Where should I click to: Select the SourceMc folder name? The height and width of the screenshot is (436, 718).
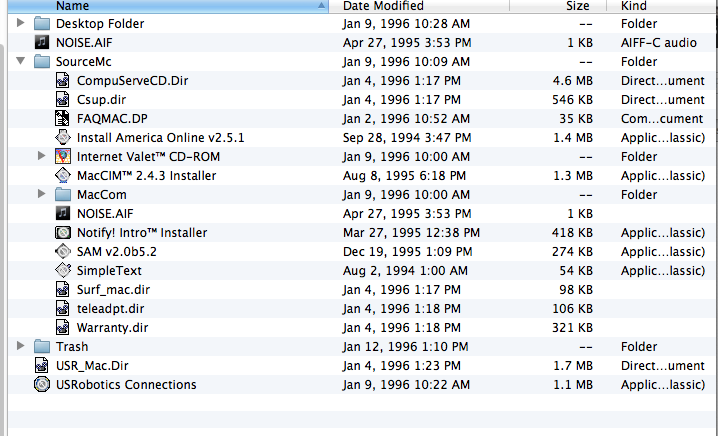pyautogui.click(x=83, y=61)
